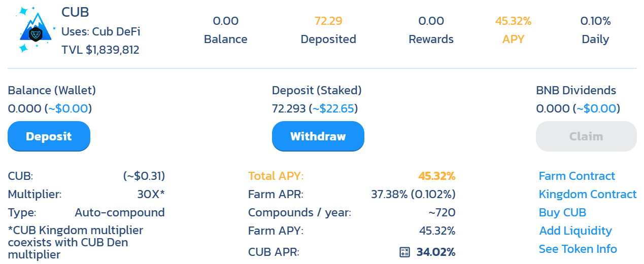This screenshot has height=264, width=644.
Task: Open the Farm Contract link
Action: [577, 176]
